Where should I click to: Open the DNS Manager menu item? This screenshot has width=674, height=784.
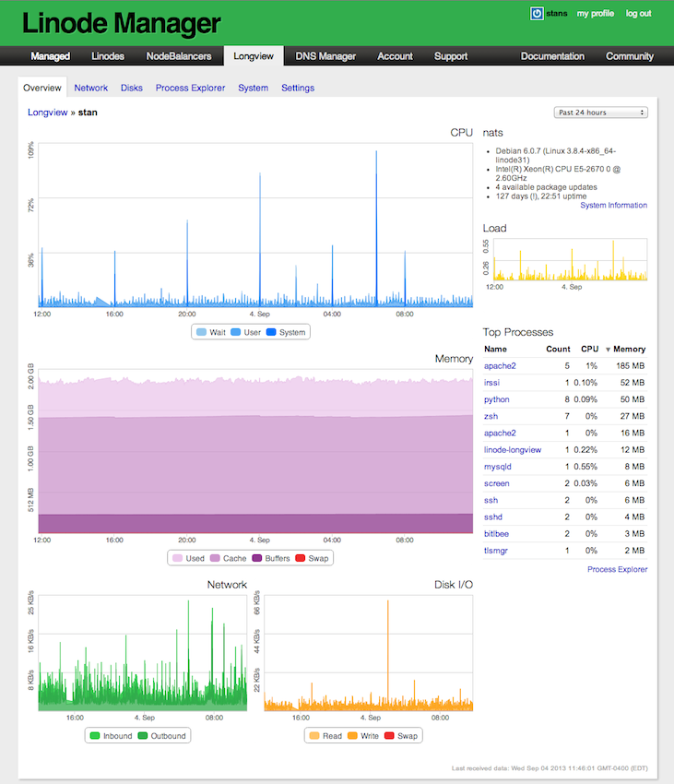(x=325, y=56)
